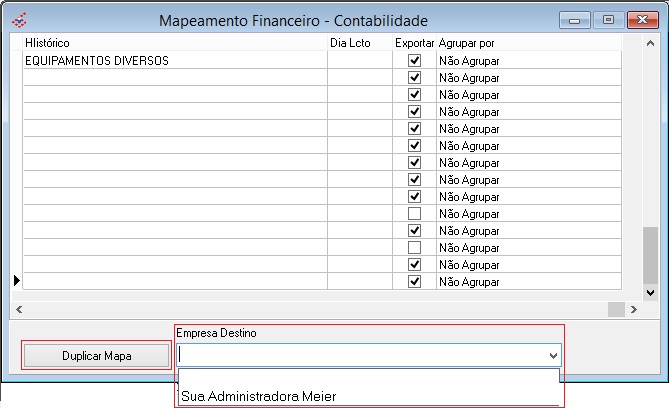Open the Empresa Destino dropdown arrow
Screen dimensions: 670x408
click(553, 355)
